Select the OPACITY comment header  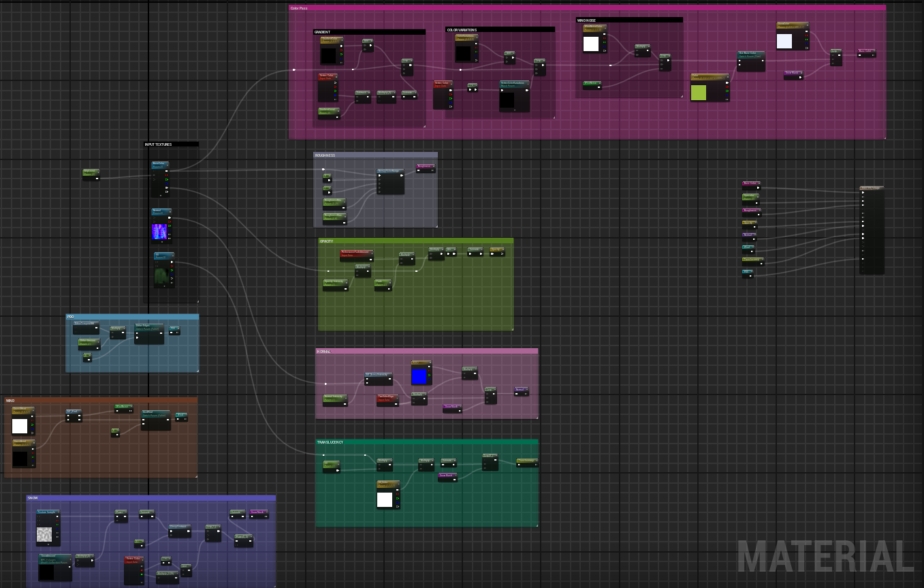coord(415,241)
